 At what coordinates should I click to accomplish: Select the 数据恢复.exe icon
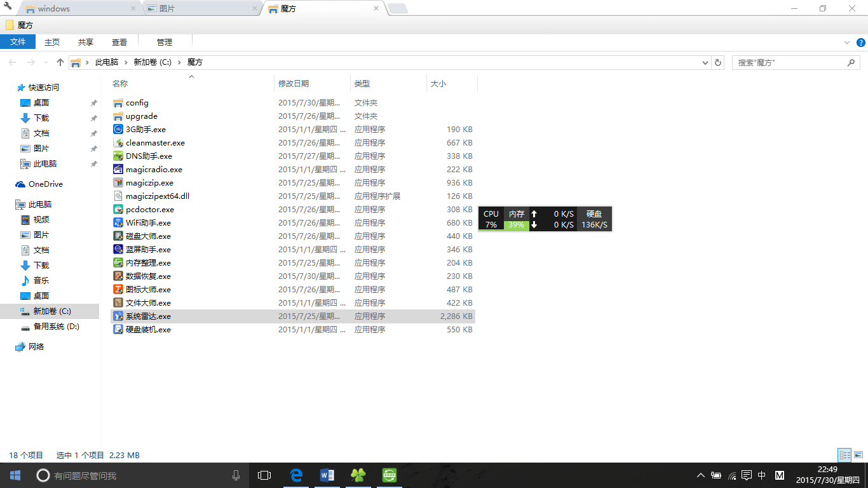click(118, 276)
